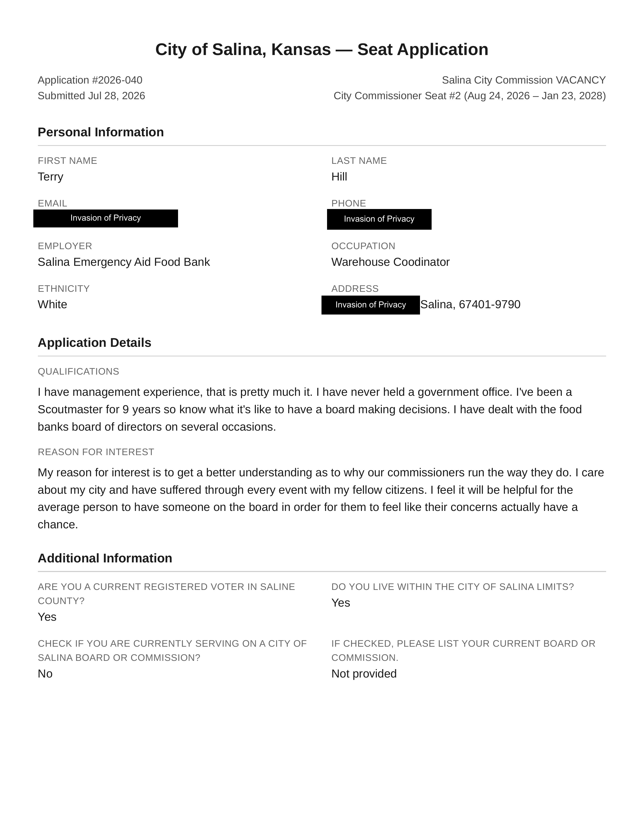Image resolution: width=644 pixels, height=833 pixels.
Task: Click the City Commissioner Seat #2 term text
Action: coord(470,96)
